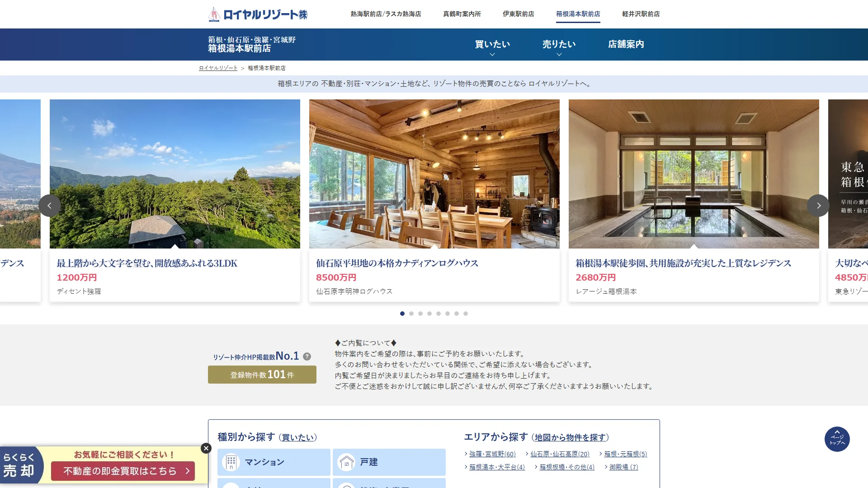Open 軽井沢駅前店 tab
Image resolution: width=868 pixels, height=488 pixels.
pos(641,14)
